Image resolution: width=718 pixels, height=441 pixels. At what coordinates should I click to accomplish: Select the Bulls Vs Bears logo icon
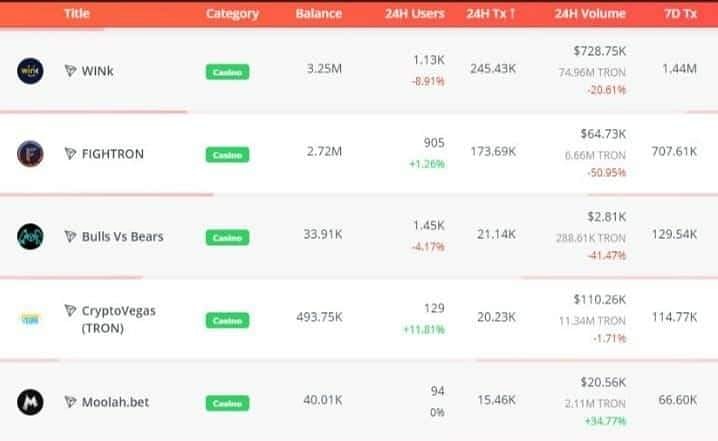tap(30, 236)
